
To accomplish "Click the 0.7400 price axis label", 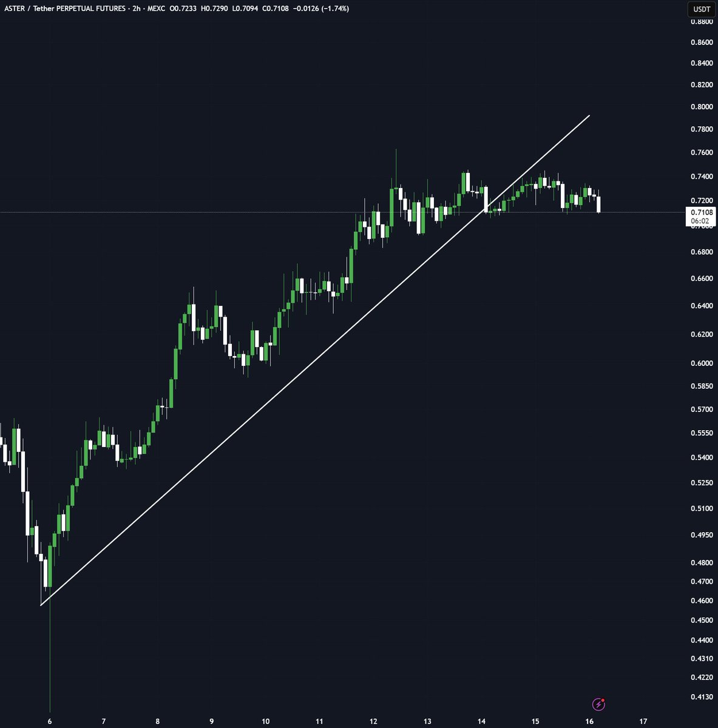I will coord(702,177).
